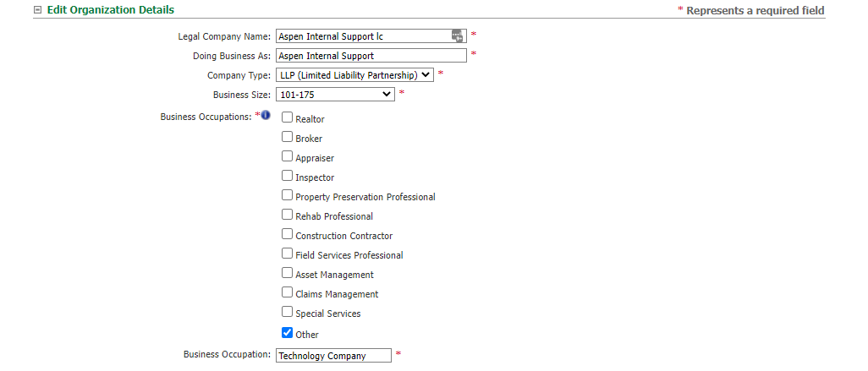Screen dimensions: 868x371
Task: Enable the Appraiser occupation checkbox
Action: point(287,155)
